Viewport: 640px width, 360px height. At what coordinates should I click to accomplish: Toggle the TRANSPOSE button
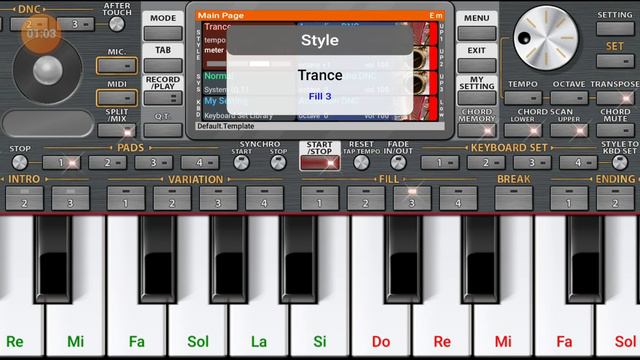click(615, 98)
